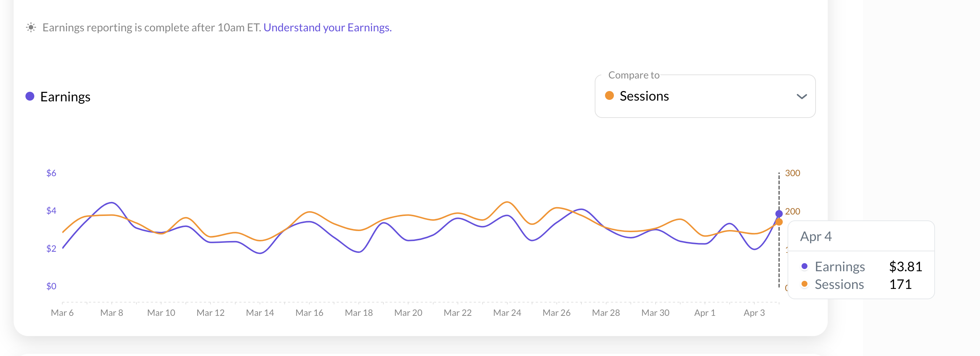
Task: Click the Earnings $3.81 tooltip row
Action: [x=861, y=266]
